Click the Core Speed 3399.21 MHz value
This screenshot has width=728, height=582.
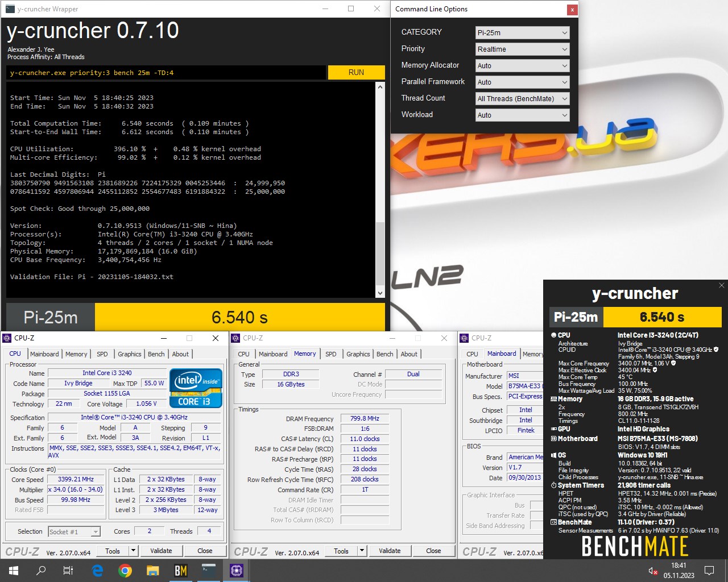(x=76, y=479)
